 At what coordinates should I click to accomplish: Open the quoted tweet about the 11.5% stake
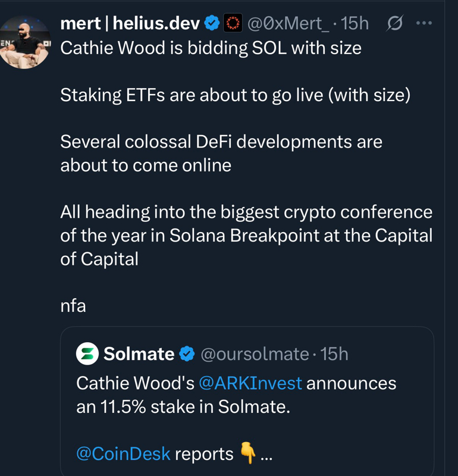click(238, 408)
